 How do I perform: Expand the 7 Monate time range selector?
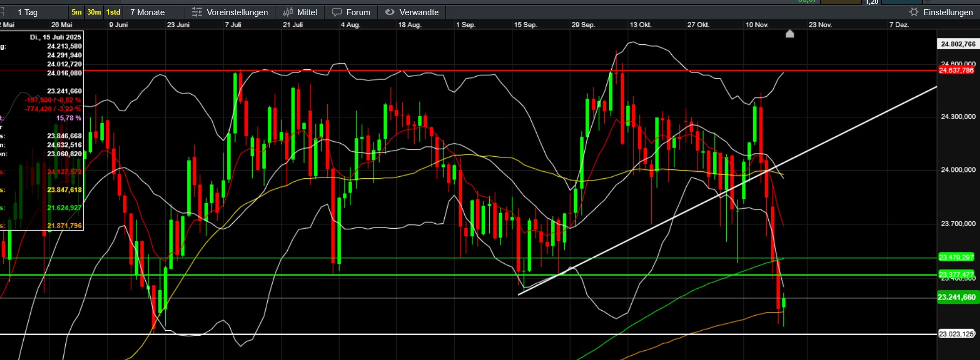click(x=147, y=12)
